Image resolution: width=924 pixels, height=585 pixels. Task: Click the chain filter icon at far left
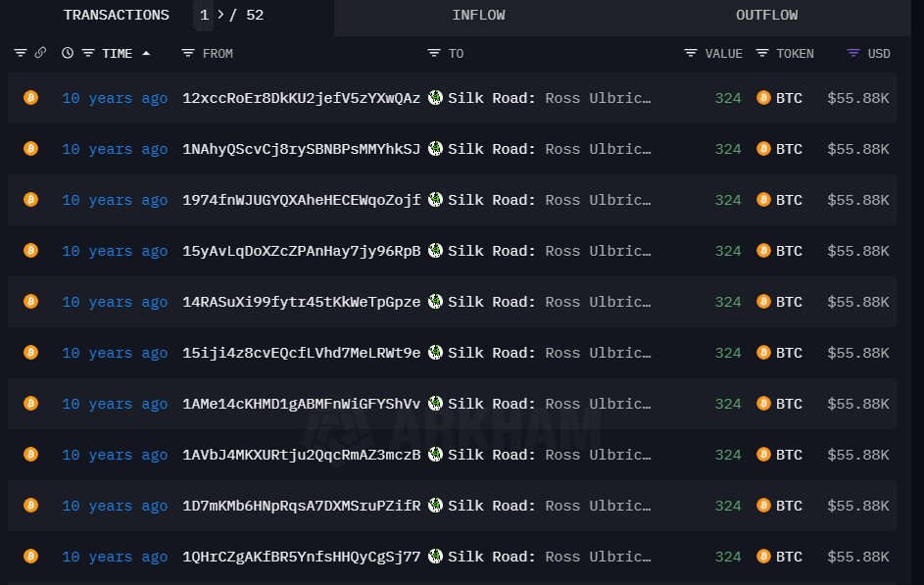[20, 53]
